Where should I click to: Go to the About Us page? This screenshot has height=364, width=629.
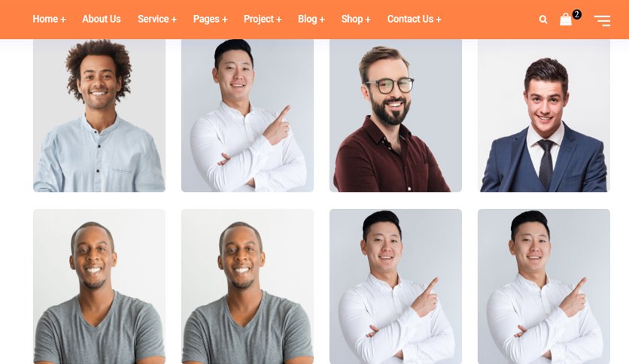coord(102,20)
